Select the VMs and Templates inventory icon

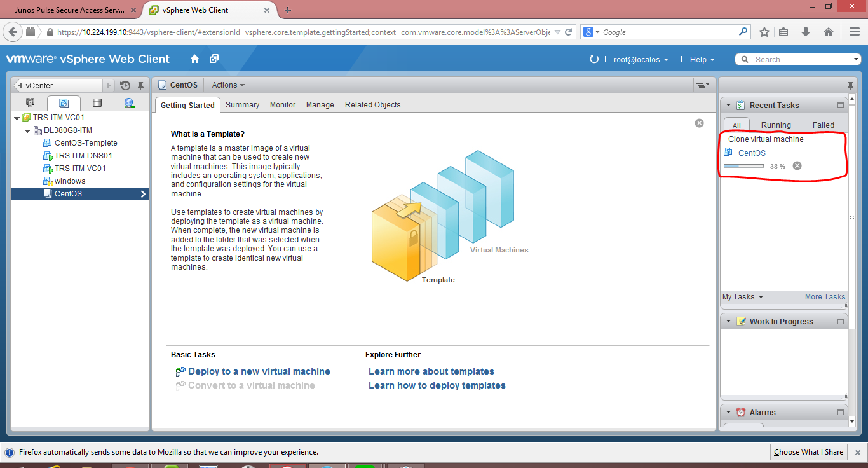click(65, 102)
